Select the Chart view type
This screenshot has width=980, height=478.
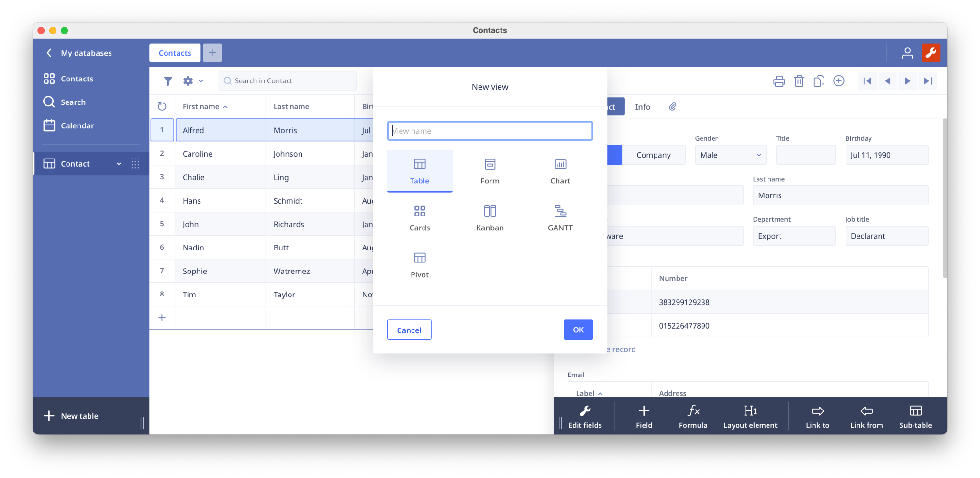560,171
